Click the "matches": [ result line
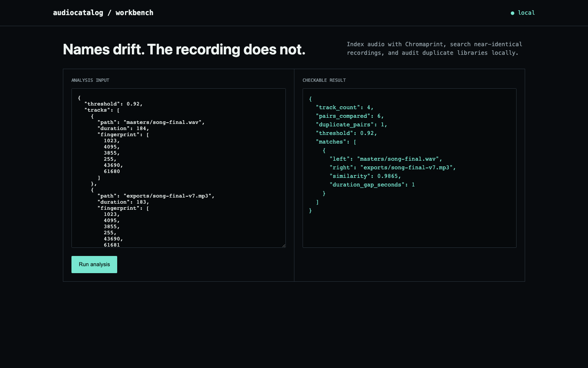The height and width of the screenshot is (368, 588). (336, 142)
